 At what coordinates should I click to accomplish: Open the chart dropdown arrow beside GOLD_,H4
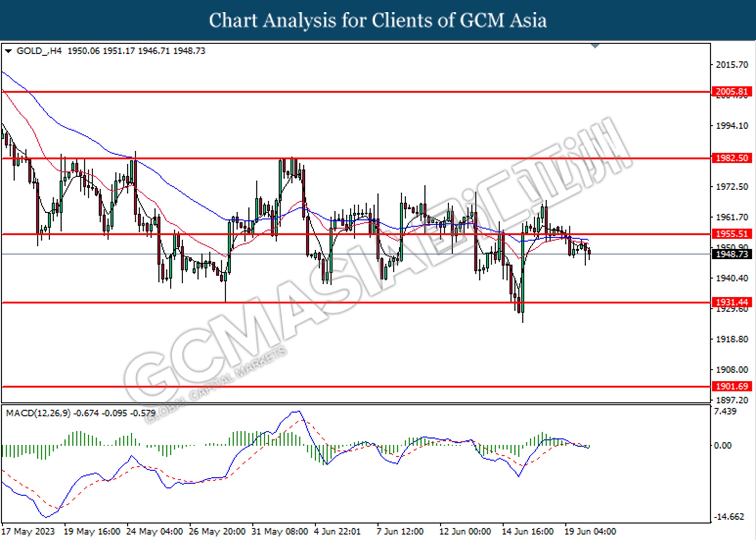click(8, 51)
